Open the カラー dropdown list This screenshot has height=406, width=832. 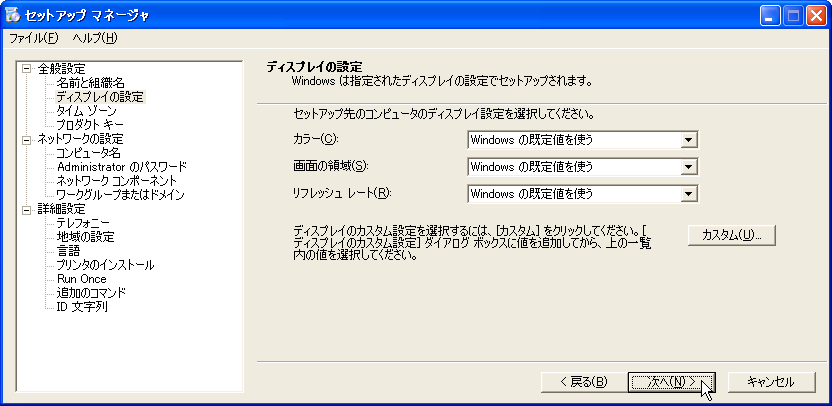point(687,139)
